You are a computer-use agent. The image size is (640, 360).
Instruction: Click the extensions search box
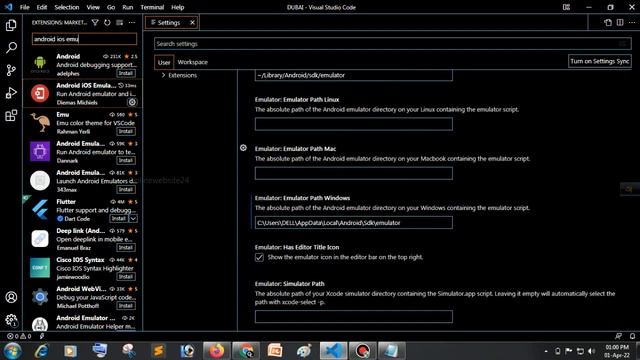[84, 39]
